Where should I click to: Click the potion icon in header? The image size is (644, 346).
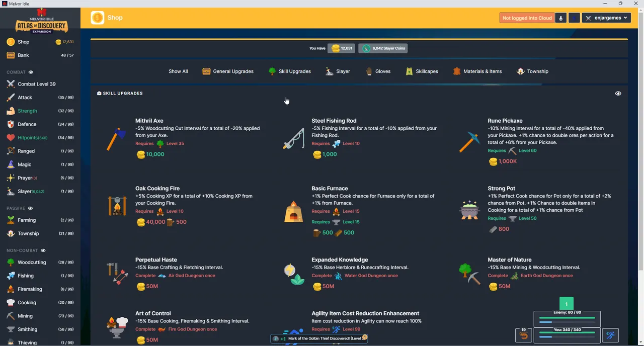tap(561, 18)
